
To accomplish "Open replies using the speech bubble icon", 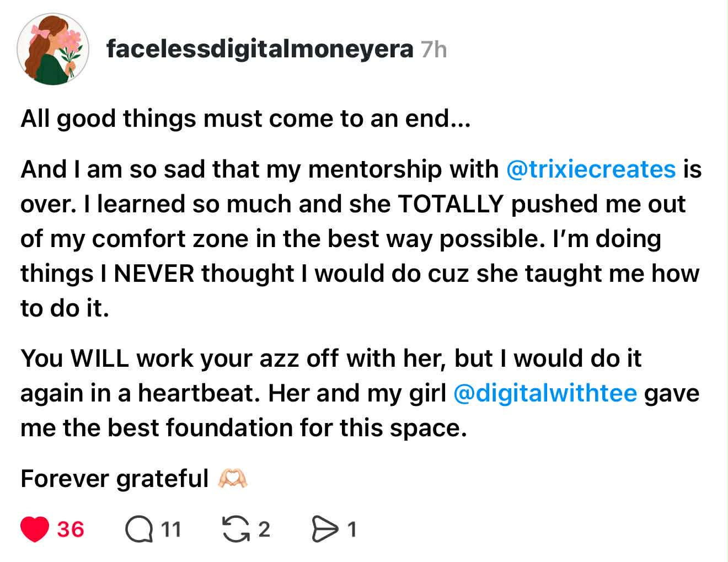I will point(138,529).
